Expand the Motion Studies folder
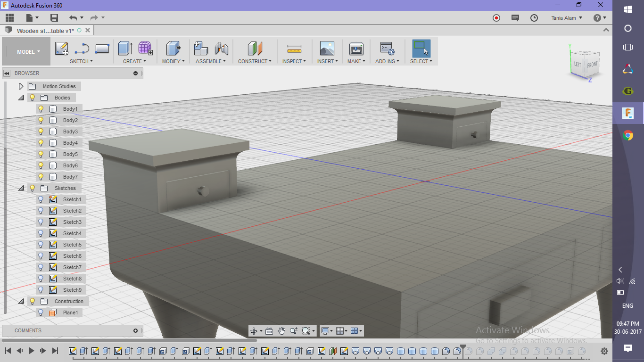 21,86
